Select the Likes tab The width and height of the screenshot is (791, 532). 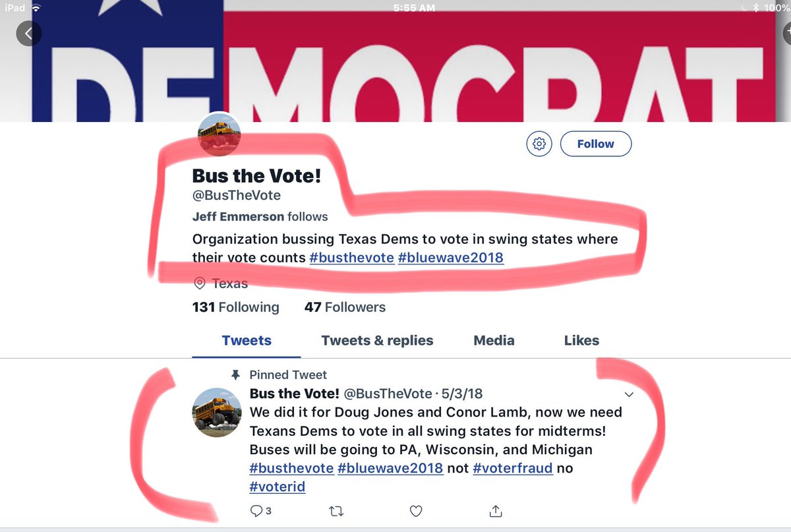click(x=581, y=341)
